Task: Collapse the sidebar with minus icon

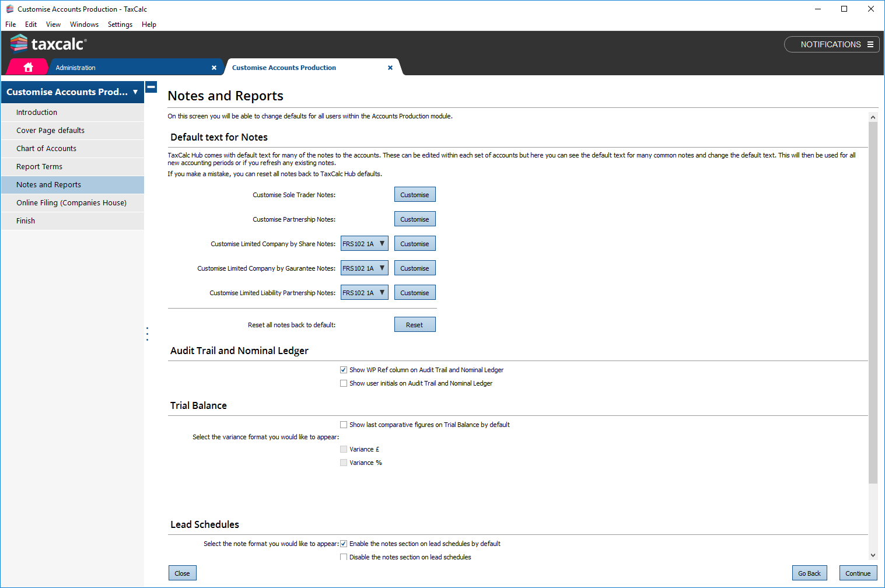Action: 151,87
